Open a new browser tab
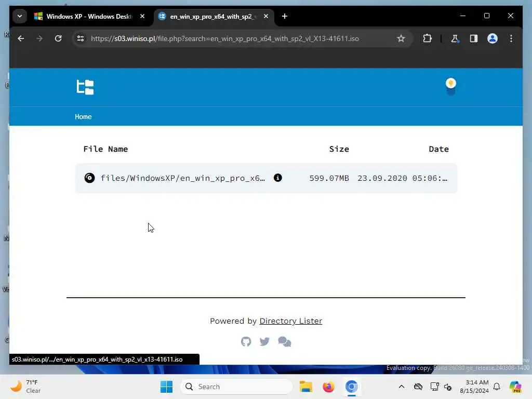 285,16
